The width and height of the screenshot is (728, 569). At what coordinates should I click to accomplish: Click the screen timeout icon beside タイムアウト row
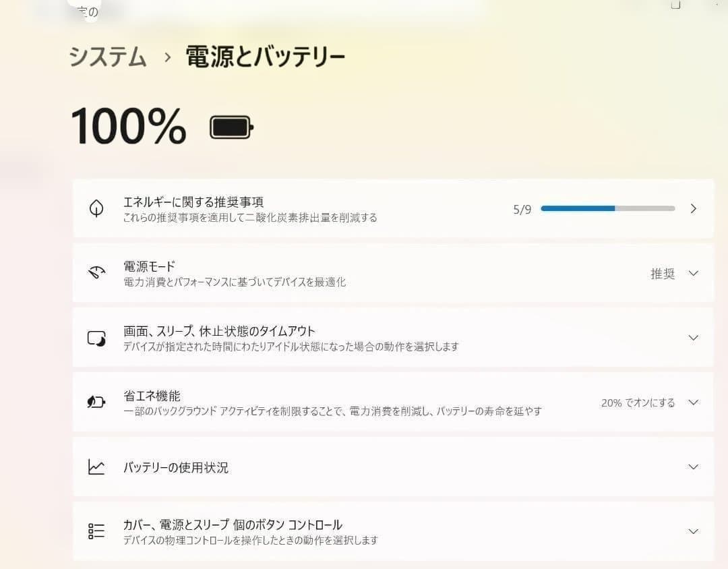pyautogui.click(x=96, y=338)
